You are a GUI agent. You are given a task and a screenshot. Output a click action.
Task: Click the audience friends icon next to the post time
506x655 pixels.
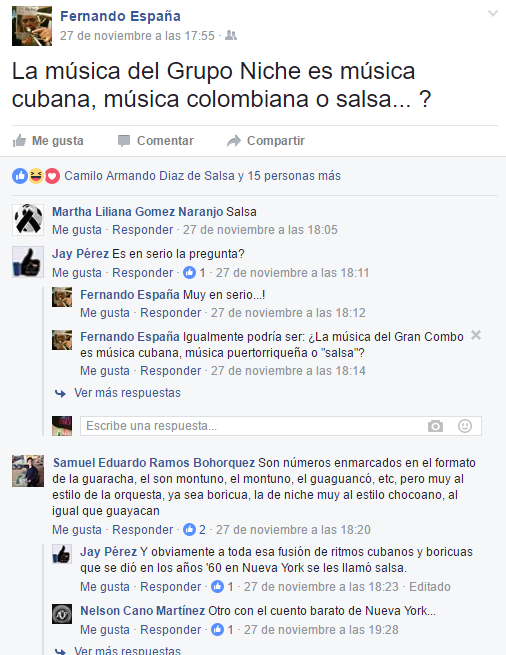tap(231, 36)
